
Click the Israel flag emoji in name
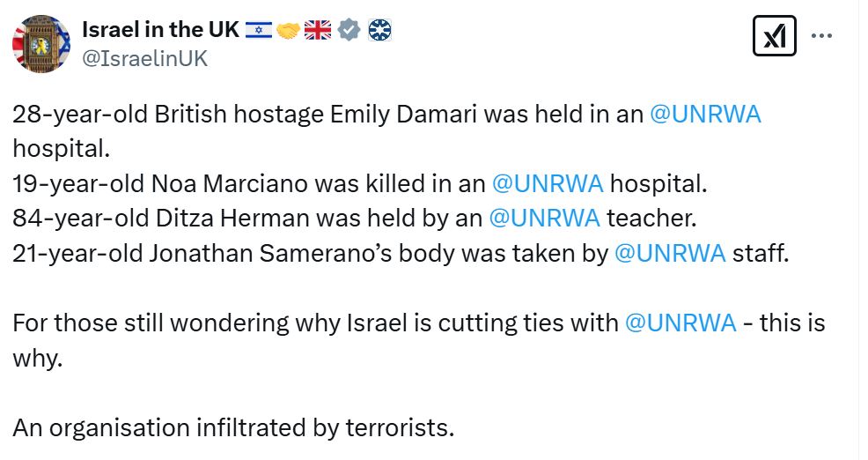[x=259, y=30]
